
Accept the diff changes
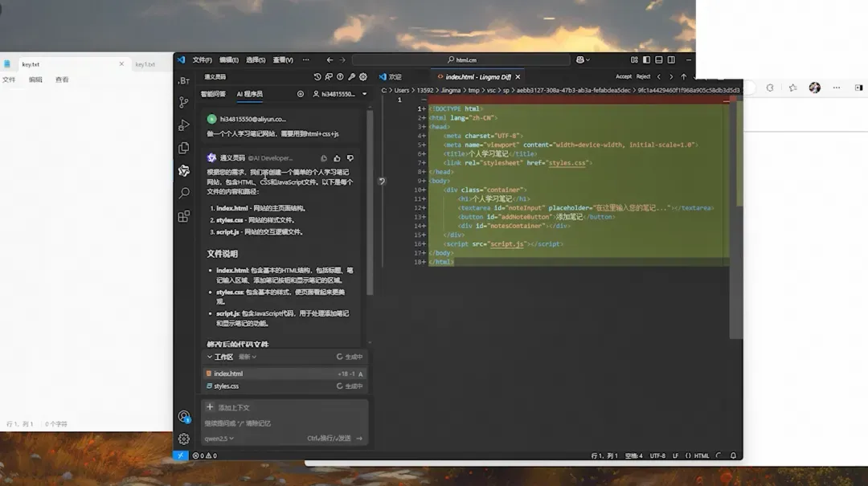pos(624,77)
